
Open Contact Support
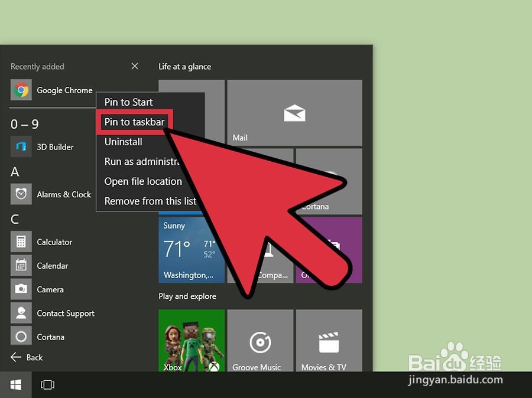pyautogui.click(x=65, y=313)
